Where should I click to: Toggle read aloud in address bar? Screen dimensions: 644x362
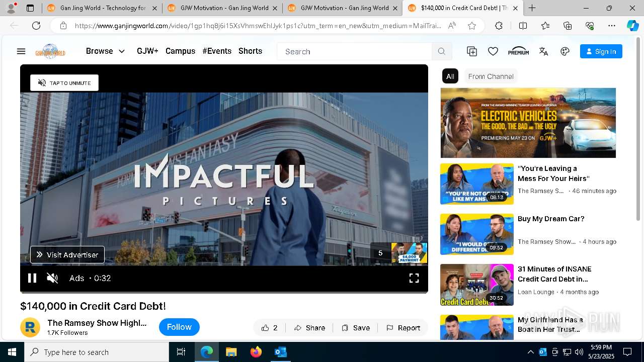(452, 26)
